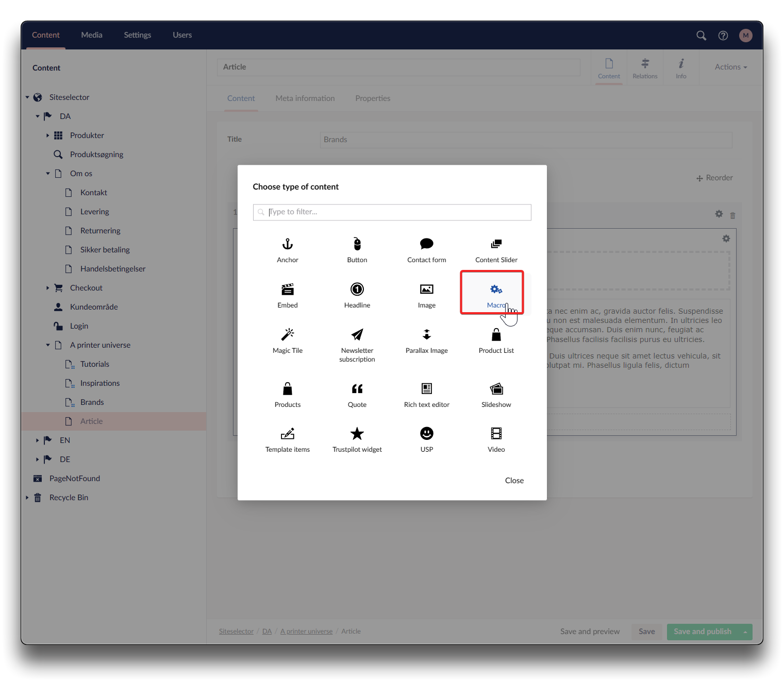The image size is (784, 682).
Task: Collapse the Om os tree node
Action: click(x=48, y=174)
